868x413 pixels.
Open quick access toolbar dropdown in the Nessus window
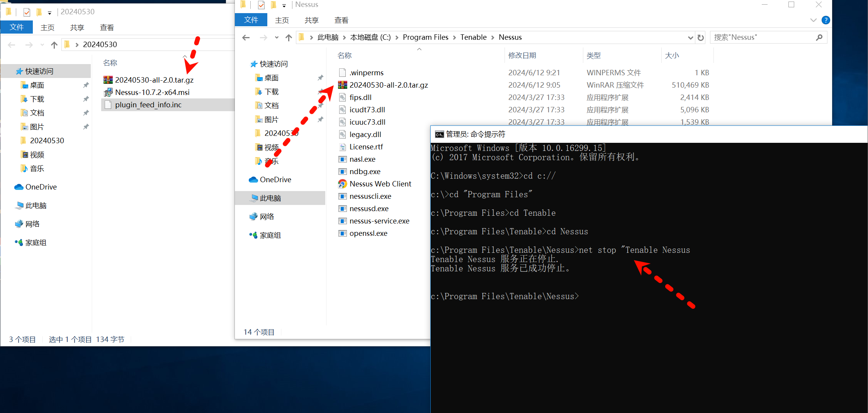pos(284,5)
